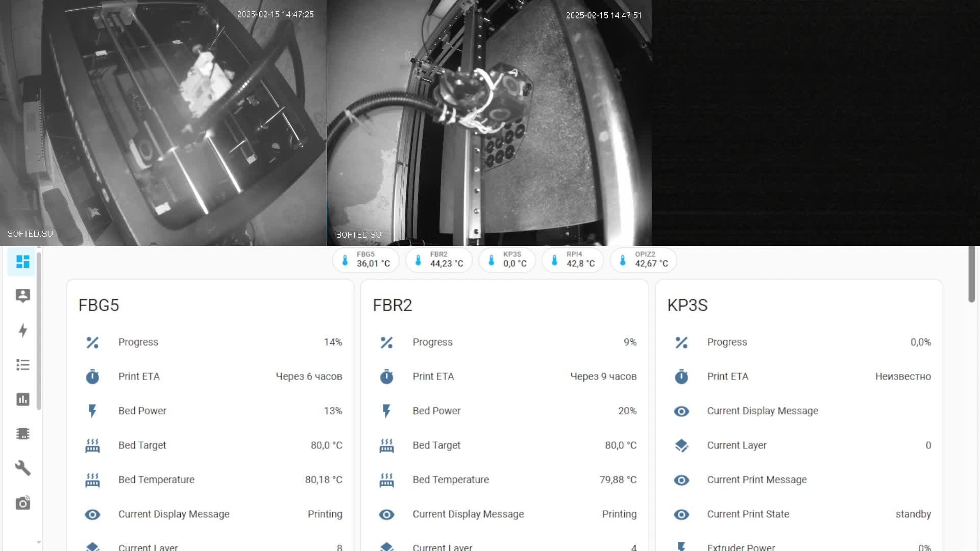Open FBG5 Bed Power 13% value
Viewport: 980px width, 551px height.
point(333,411)
